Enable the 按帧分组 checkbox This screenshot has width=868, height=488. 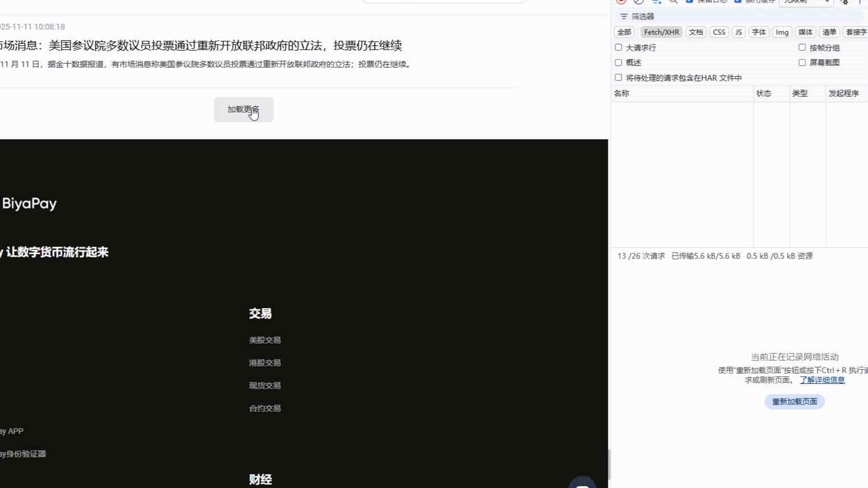pyautogui.click(x=803, y=47)
